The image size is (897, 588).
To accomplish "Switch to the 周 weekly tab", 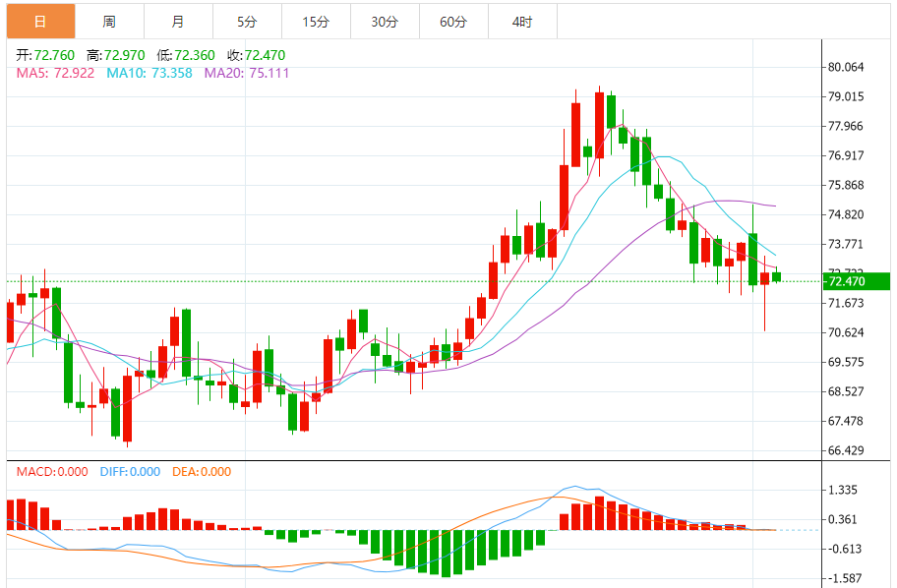I will pyautogui.click(x=109, y=22).
